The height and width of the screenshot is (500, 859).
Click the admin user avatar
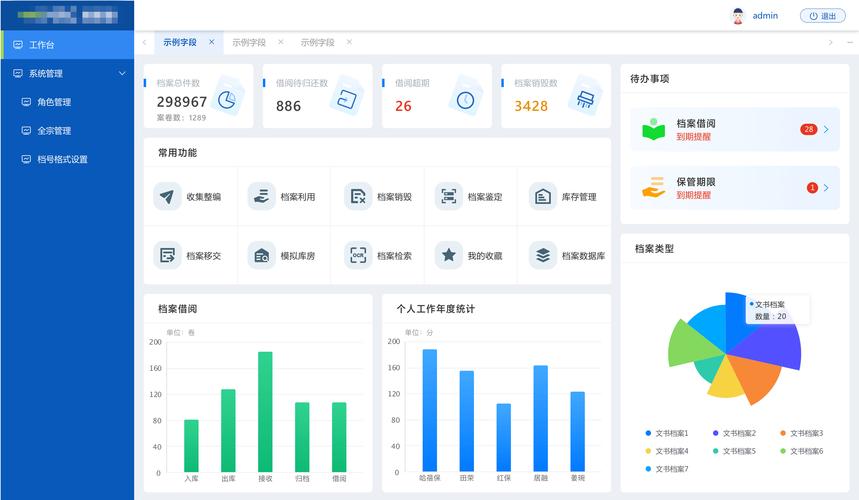738,16
